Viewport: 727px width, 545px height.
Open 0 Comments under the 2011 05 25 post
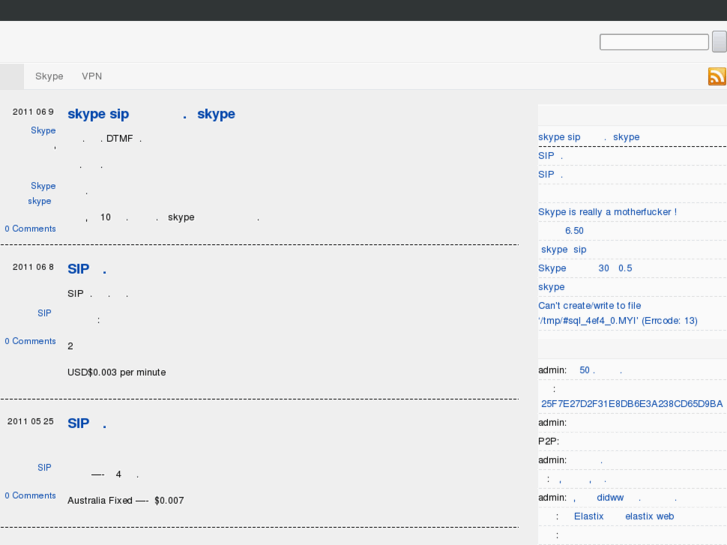(x=30, y=495)
